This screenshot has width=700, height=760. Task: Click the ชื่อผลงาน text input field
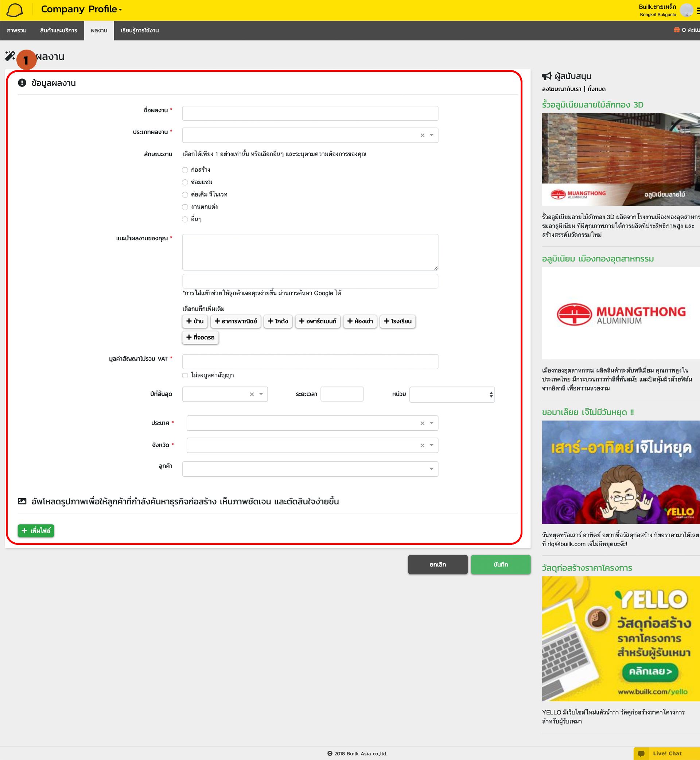[310, 113]
